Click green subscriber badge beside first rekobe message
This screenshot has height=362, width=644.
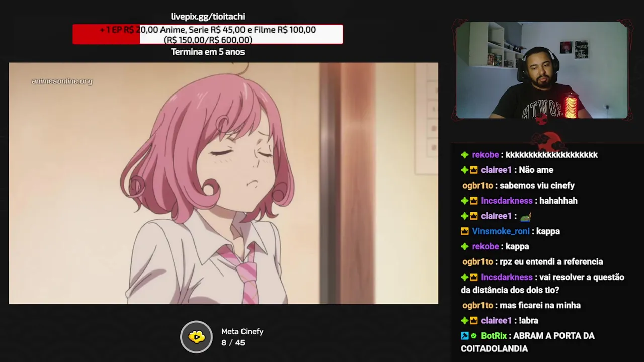465,155
